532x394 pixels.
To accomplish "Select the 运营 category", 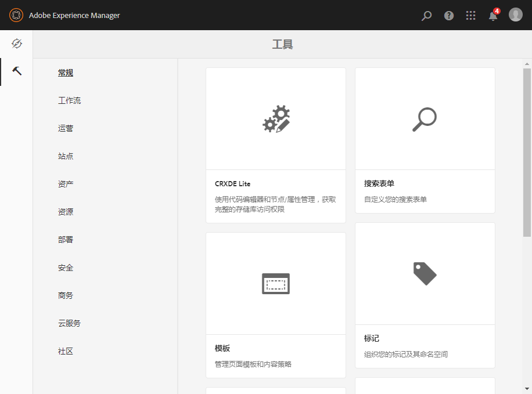I will [x=66, y=128].
